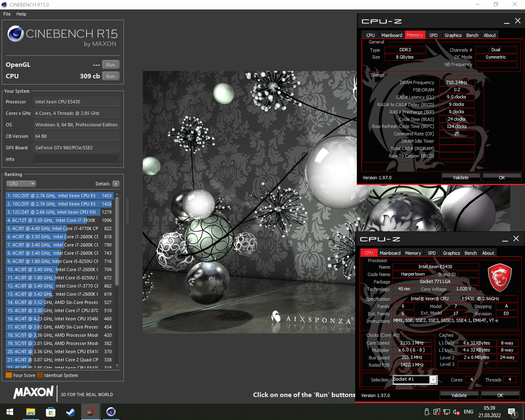The height and width of the screenshot is (420, 525).
Task: Click OK in the upper CPU-Z window
Action: click(502, 178)
